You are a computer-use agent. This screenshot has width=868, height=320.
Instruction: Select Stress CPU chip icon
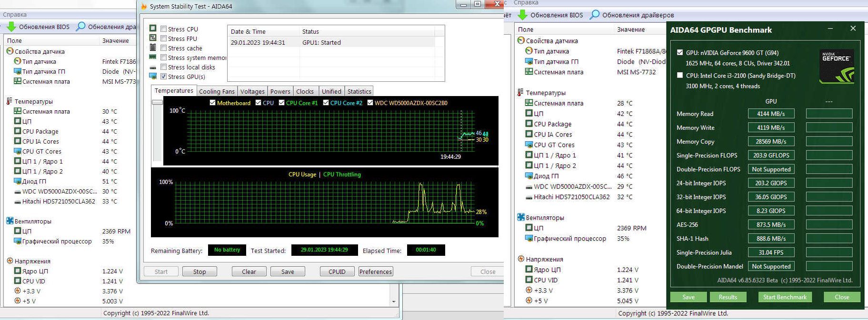point(153,29)
